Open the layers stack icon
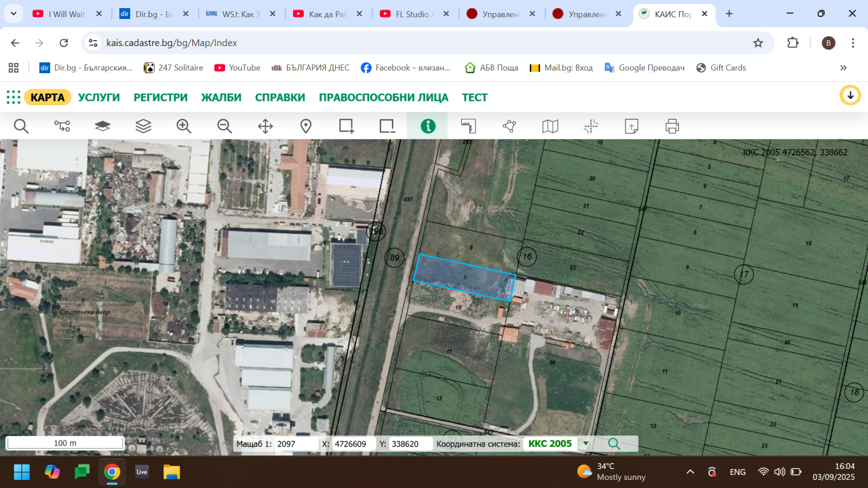 point(143,126)
